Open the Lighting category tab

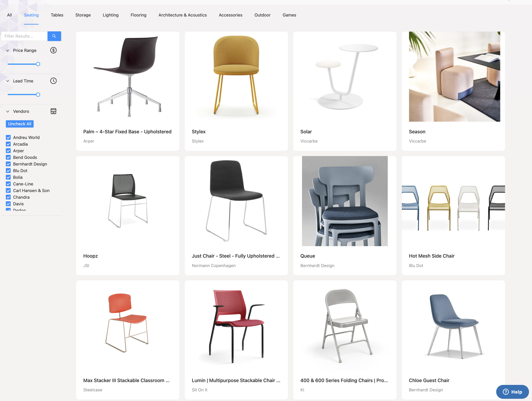pos(111,15)
